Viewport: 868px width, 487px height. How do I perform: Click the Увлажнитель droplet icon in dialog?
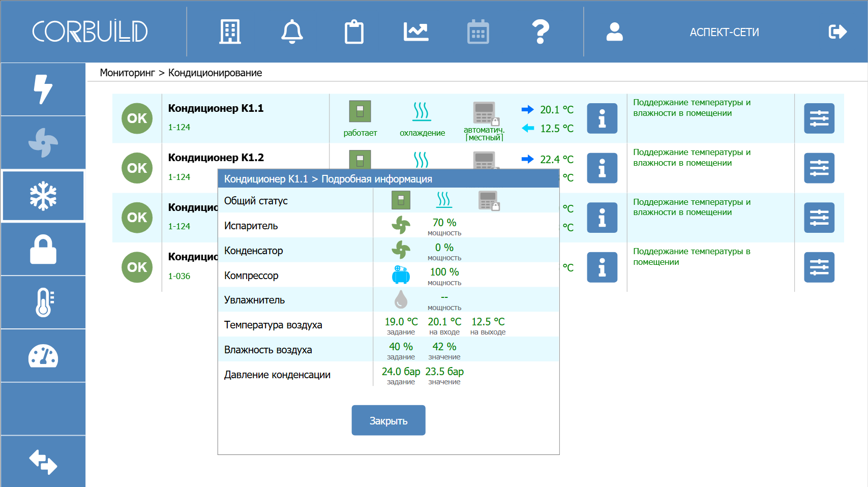click(401, 299)
